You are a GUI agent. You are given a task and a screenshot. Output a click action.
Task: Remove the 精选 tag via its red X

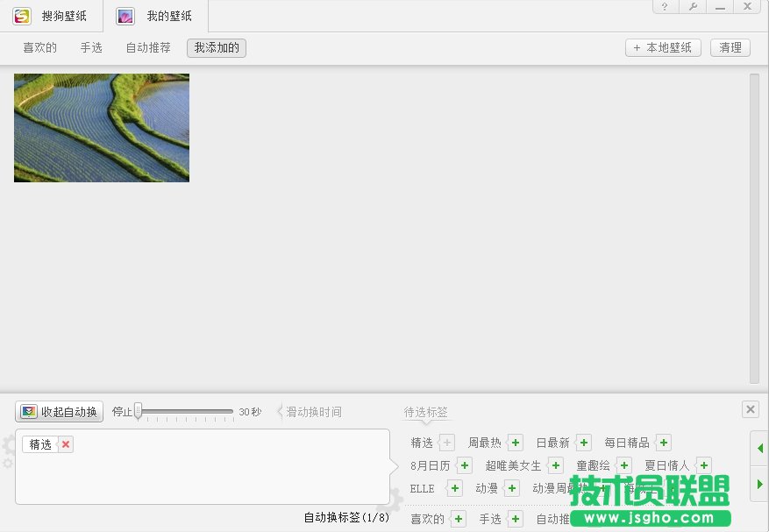click(65, 444)
